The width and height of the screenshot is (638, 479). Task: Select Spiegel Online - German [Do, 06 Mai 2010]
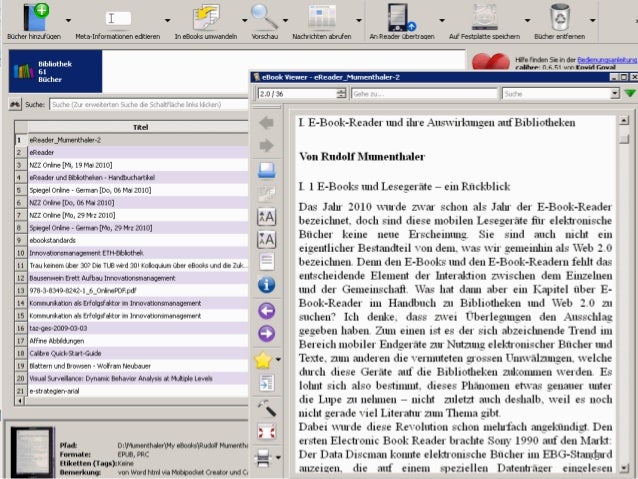[x=138, y=190]
